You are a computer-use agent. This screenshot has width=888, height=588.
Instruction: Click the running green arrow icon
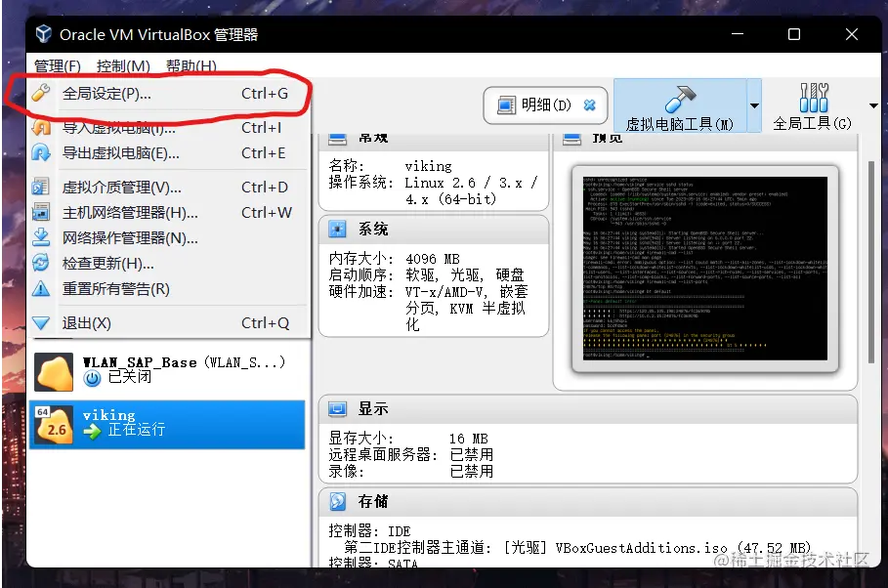[92, 431]
